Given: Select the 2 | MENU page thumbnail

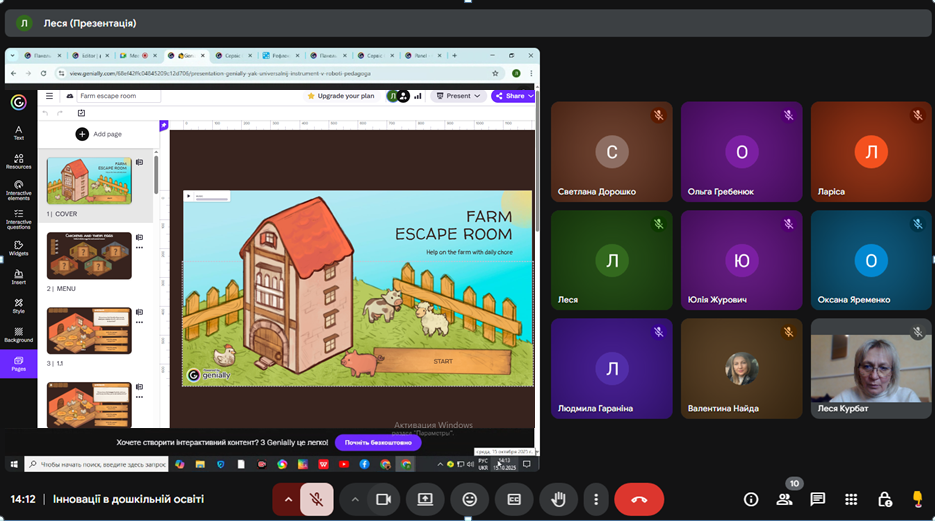Looking at the screenshot, I should 89,255.
